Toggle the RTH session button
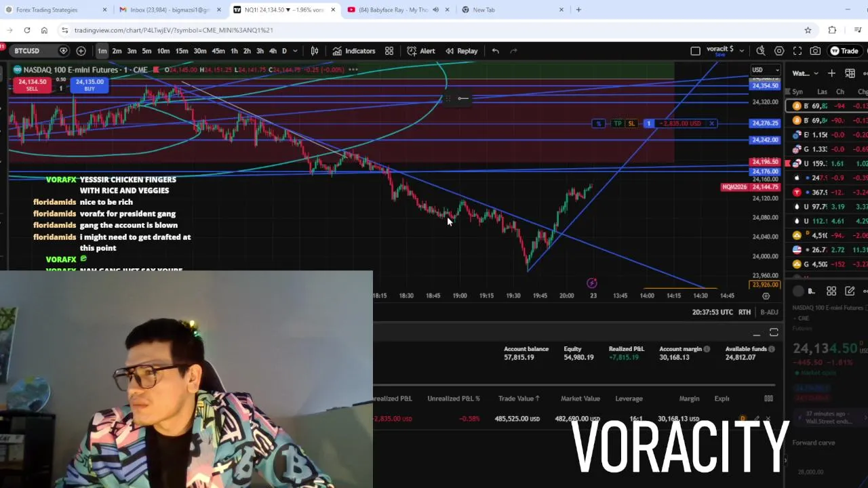The image size is (868, 488). tap(745, 312)
